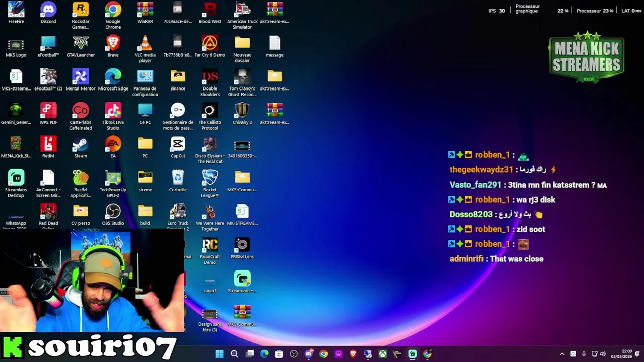Open the volume control in tray
This screenshot has height=362, width=644.
(x=603, y=354)
